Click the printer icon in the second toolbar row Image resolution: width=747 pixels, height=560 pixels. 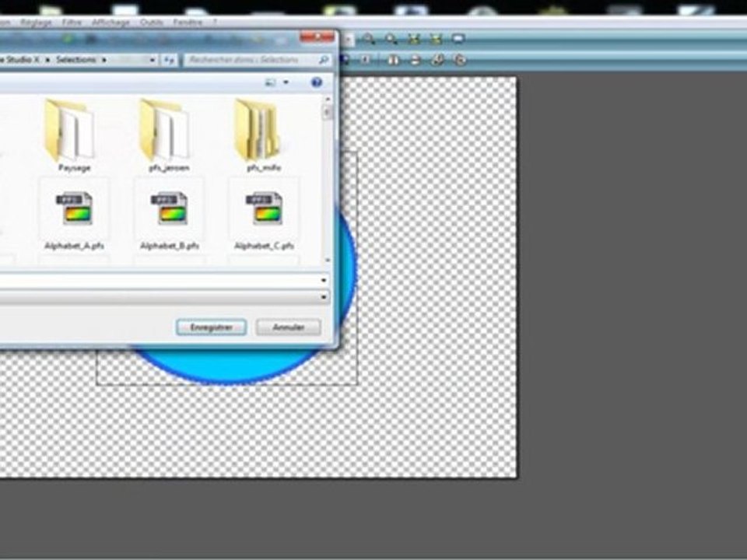(416, 60)
